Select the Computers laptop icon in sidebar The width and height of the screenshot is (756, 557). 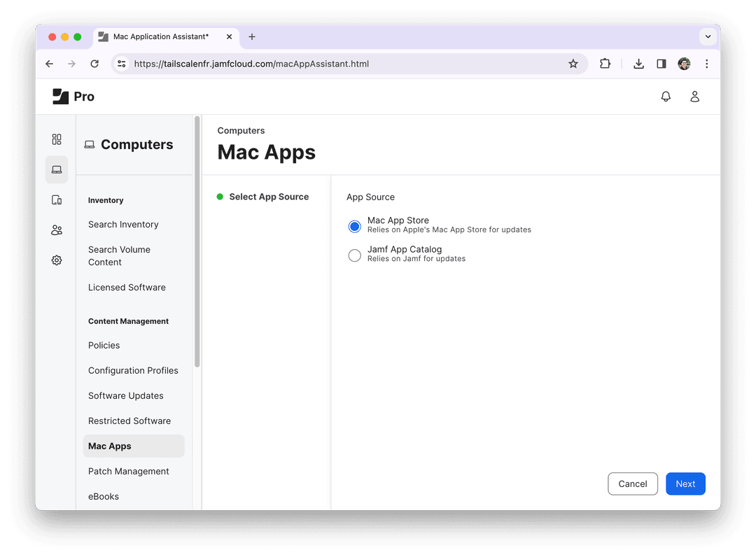(57, 169)
